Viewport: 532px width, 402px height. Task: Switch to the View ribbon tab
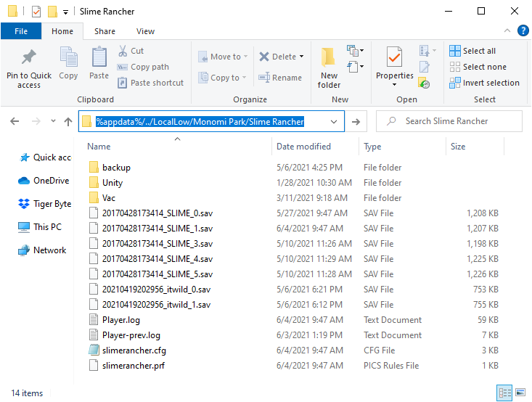coord(145,31)
